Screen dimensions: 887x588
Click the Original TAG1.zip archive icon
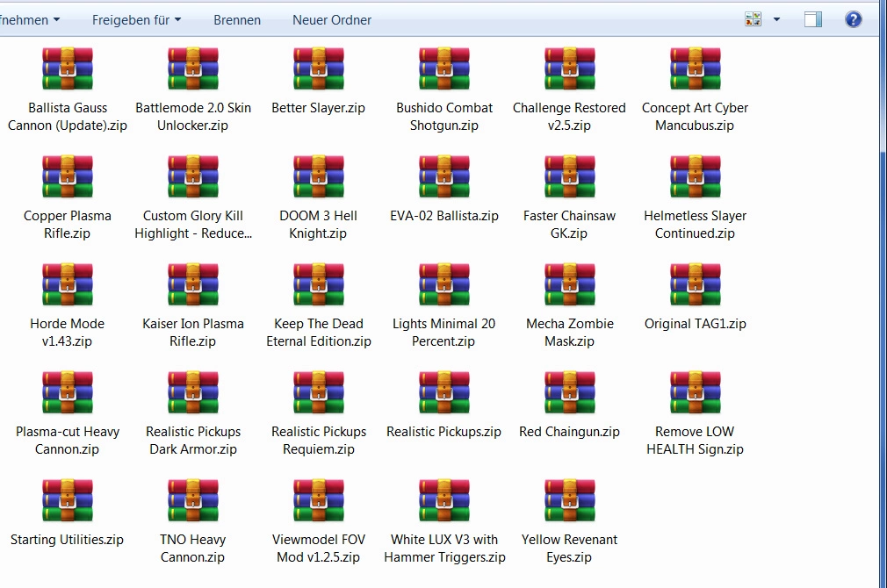(x=696, y=284)
